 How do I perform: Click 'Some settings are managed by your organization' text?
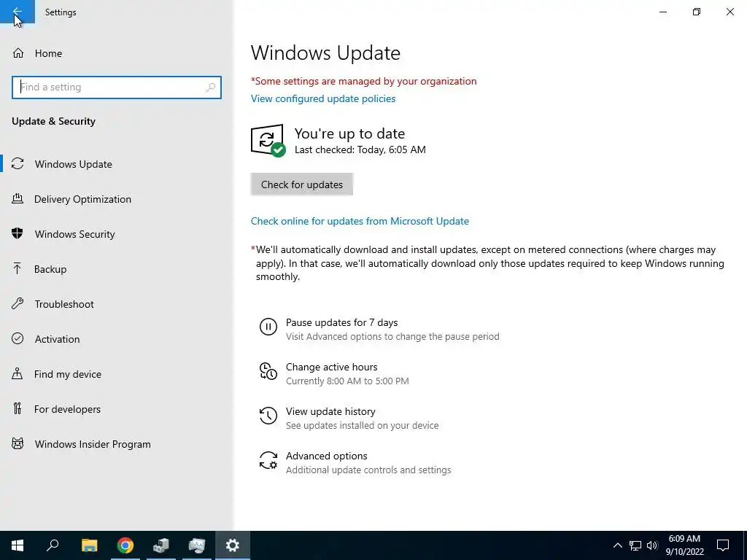(363, 81)
